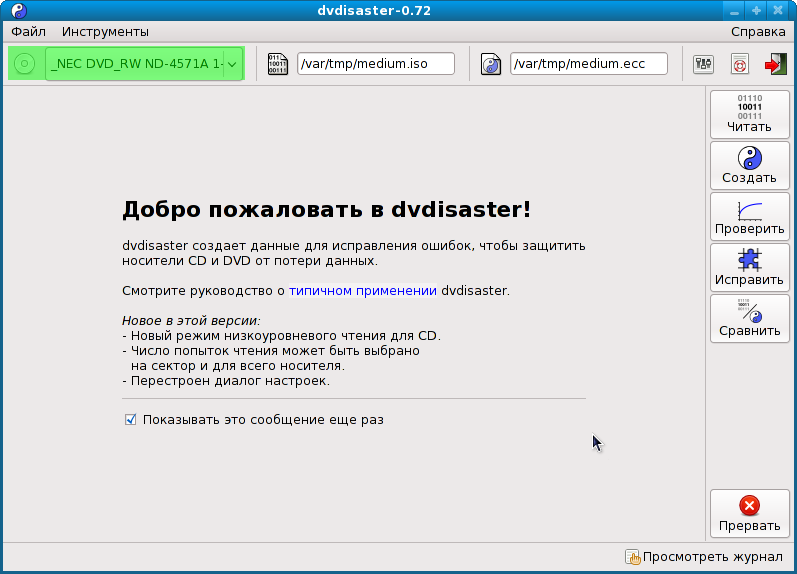Click the Добро пожаловать в dvdisaster! heading
Image resolution: width=797 pixels, height=574 pixels.
pyautogui.click(x=326, y=209)
